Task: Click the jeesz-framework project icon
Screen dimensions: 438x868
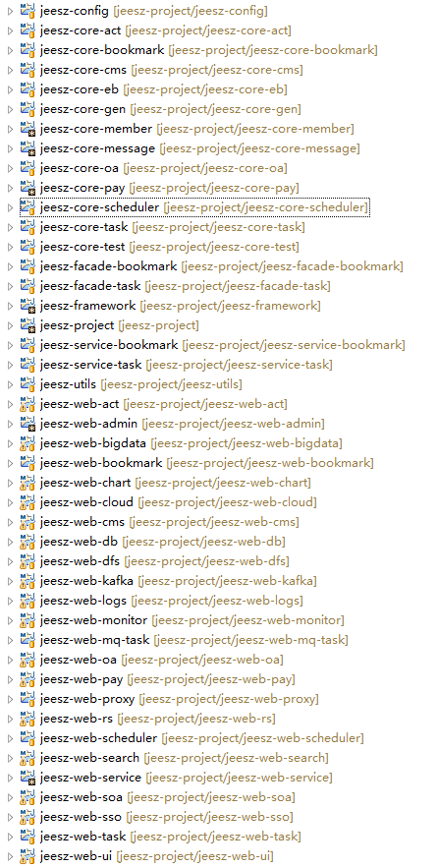Action: [27, 306]
